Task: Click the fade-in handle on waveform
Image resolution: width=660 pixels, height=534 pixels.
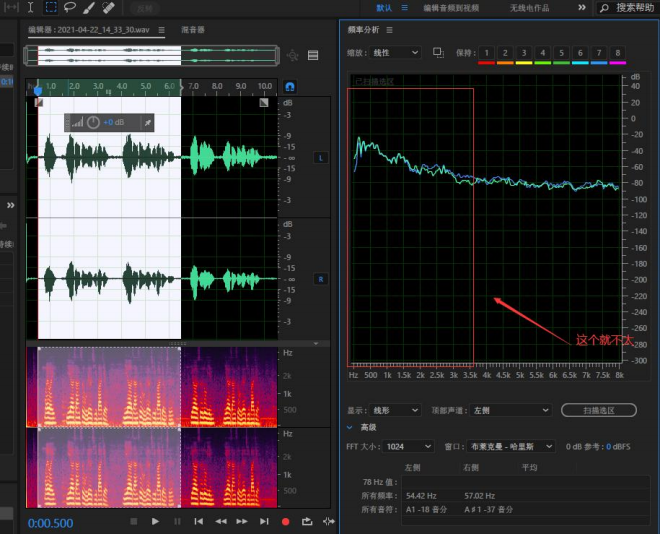Action: 39,102
